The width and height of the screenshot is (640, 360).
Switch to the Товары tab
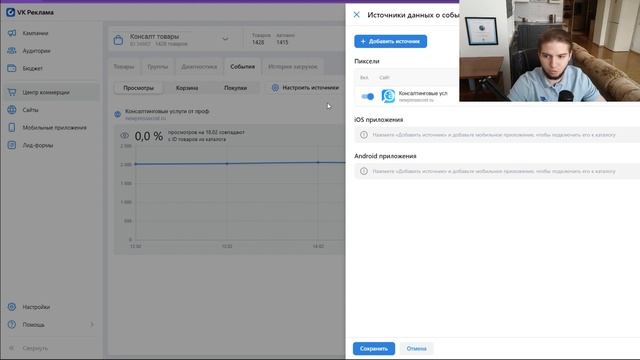[x=124, y=67]
